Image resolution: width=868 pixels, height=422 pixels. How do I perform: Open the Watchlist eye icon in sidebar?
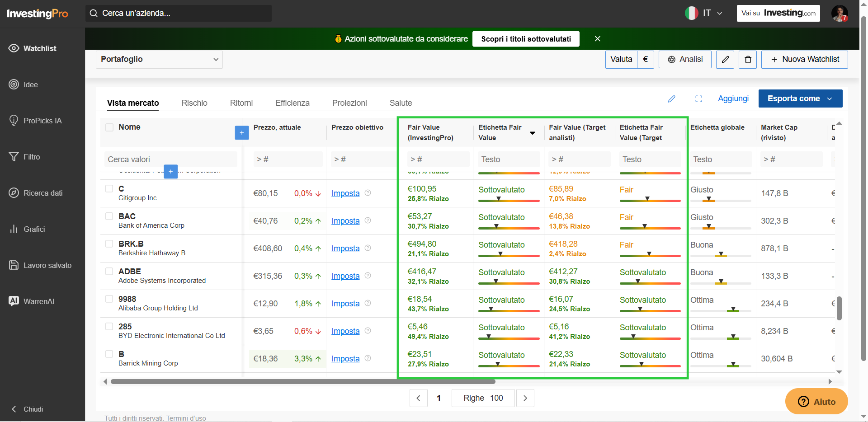[x=14, y=48]
